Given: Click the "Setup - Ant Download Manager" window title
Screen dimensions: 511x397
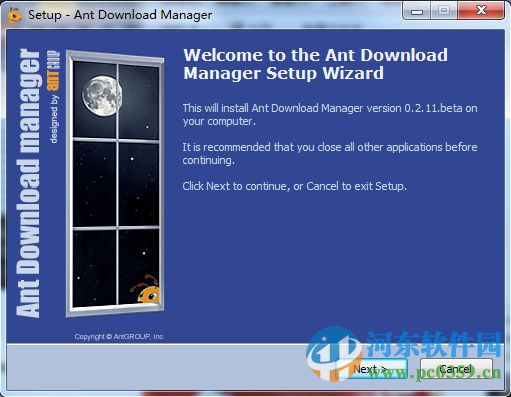Looking at the screenshot, I should [x=120, y=15].
